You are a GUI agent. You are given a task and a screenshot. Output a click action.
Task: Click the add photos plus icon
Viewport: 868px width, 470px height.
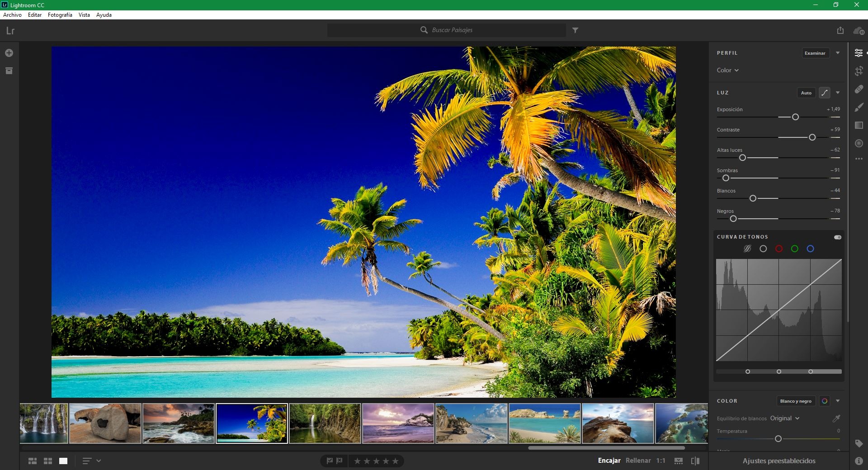pos(9,53)
